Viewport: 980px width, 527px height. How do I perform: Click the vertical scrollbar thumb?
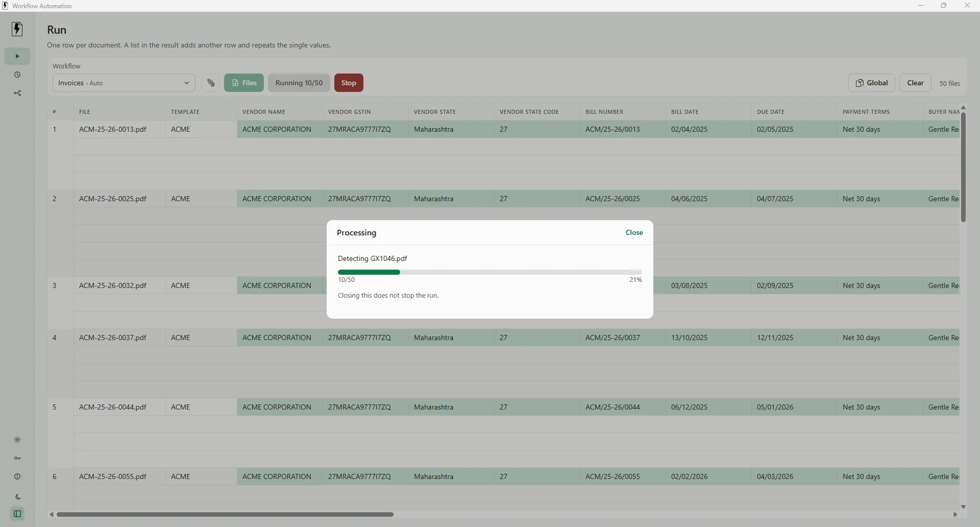963,167
